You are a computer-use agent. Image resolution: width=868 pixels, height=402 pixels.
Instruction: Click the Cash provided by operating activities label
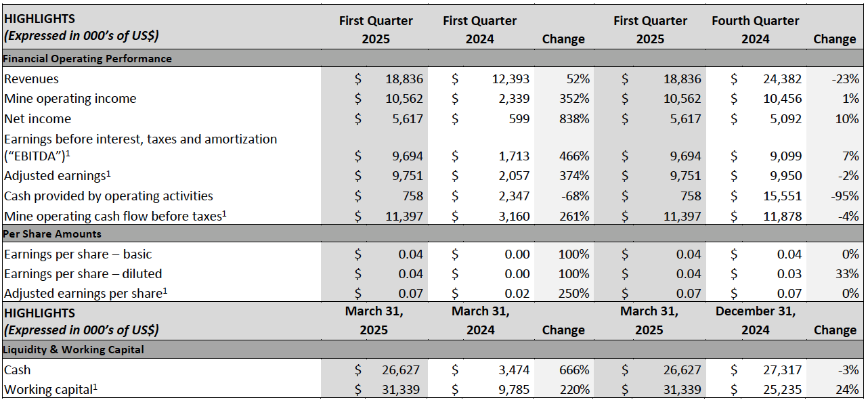click(x=108, y=196)
